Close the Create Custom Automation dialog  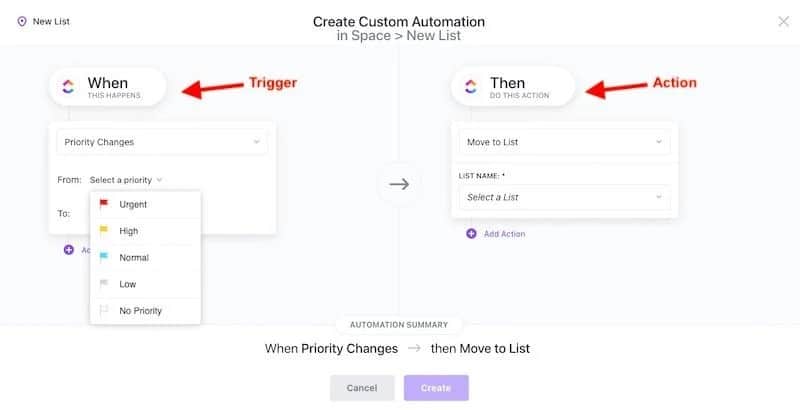(783, 21)
